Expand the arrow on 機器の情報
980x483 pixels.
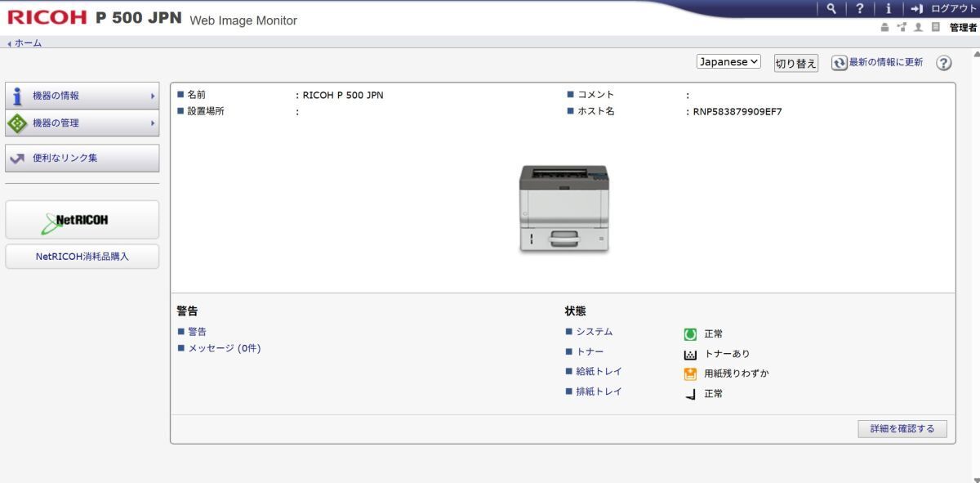point(152,96)
